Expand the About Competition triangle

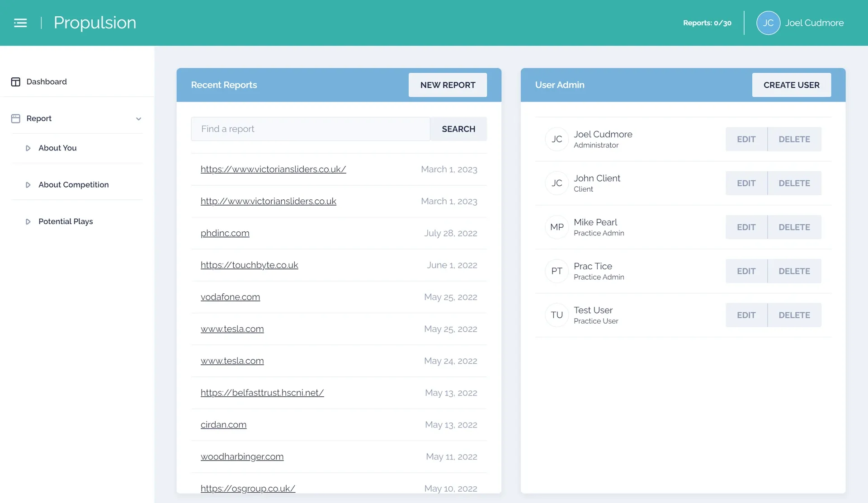(x=28, y=185)
